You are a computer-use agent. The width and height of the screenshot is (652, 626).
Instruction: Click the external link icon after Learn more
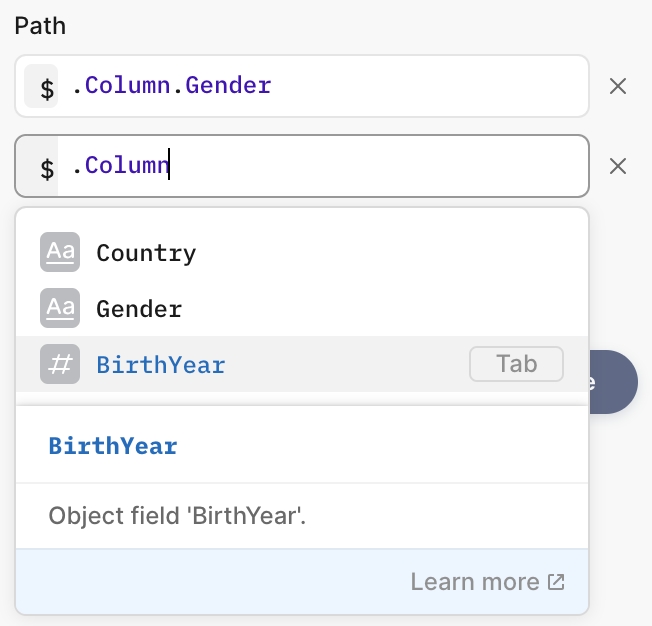(556, 582)
